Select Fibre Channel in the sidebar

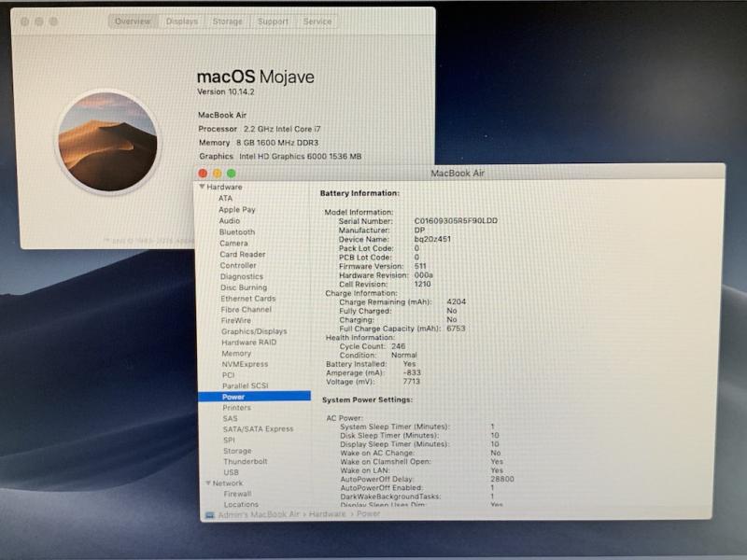(246, 309)
